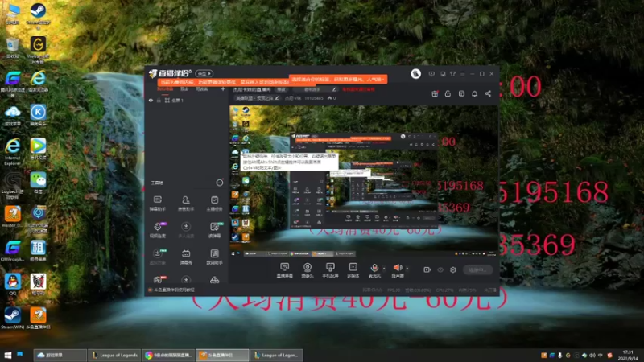
Task: Click the red link text beside title
Action: coord(358,89)
